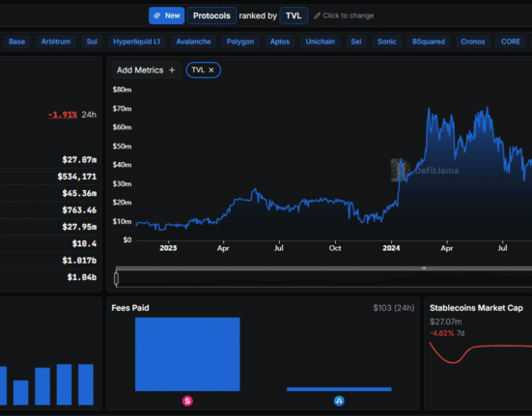Select the Unichain chain tab

[320, 42]
